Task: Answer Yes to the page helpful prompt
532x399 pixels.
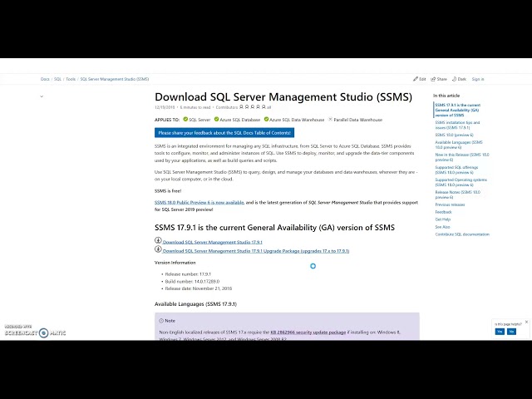Action: tap(500, 332)
